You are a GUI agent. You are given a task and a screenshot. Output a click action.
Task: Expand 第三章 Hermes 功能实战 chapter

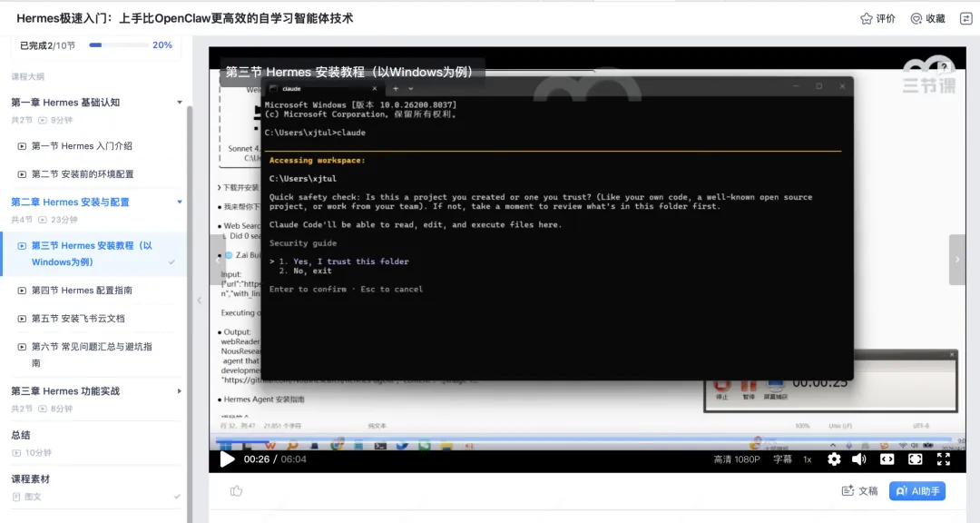(180, 391)
